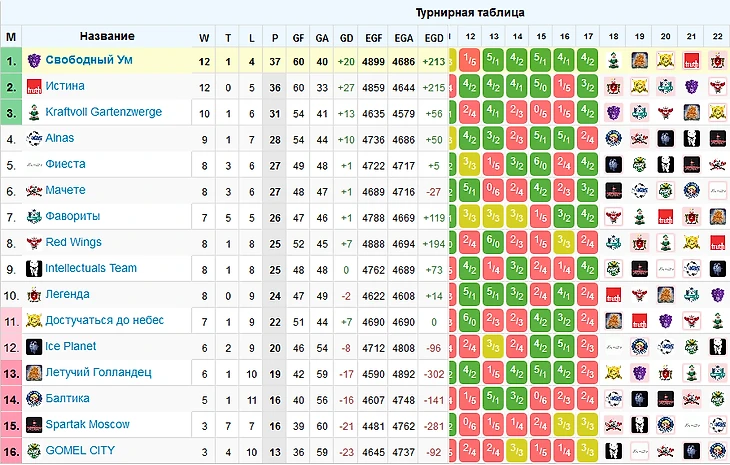Click the Spartak Moscow team logo

pyautogui.click(x=33, y=424)
